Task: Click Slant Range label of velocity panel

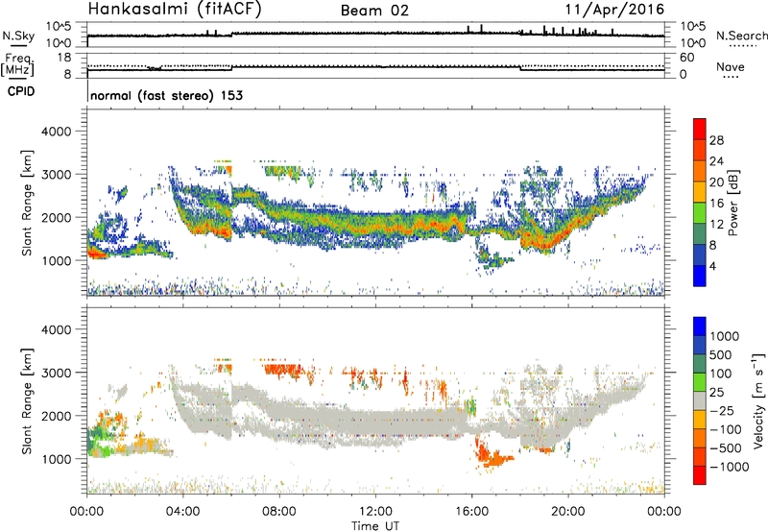Action: [x=27, y=400]
